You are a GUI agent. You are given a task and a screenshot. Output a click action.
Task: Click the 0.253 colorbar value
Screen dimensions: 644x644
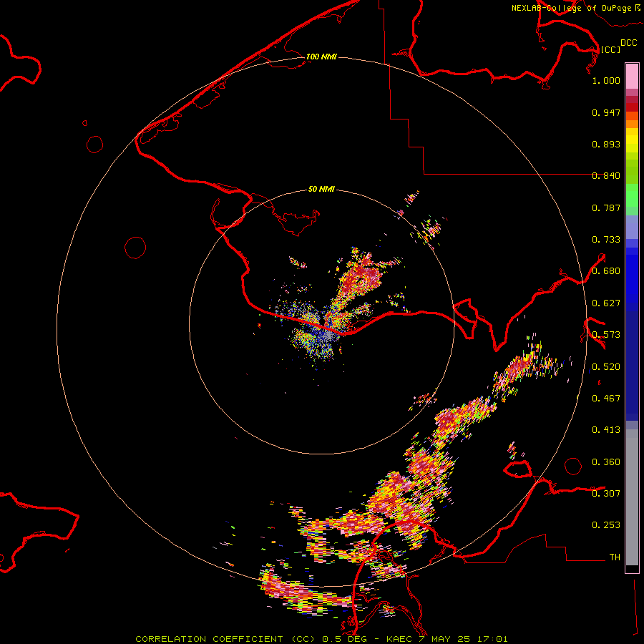606,525
